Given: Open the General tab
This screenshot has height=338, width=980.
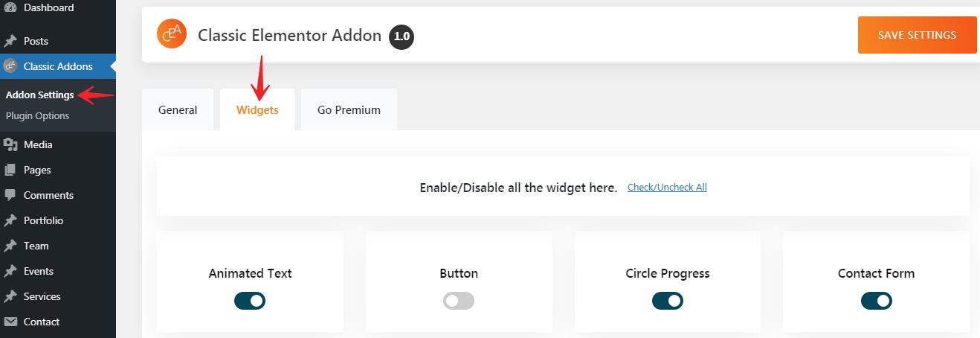Looking at the screenshot, I should 178,109.
